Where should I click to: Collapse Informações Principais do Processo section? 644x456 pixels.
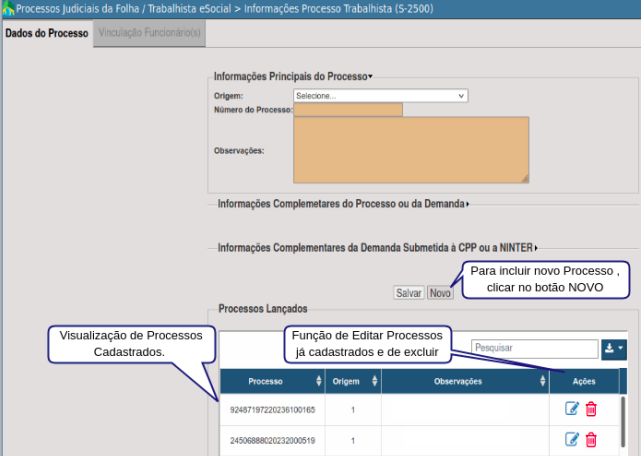coord(293,76)
